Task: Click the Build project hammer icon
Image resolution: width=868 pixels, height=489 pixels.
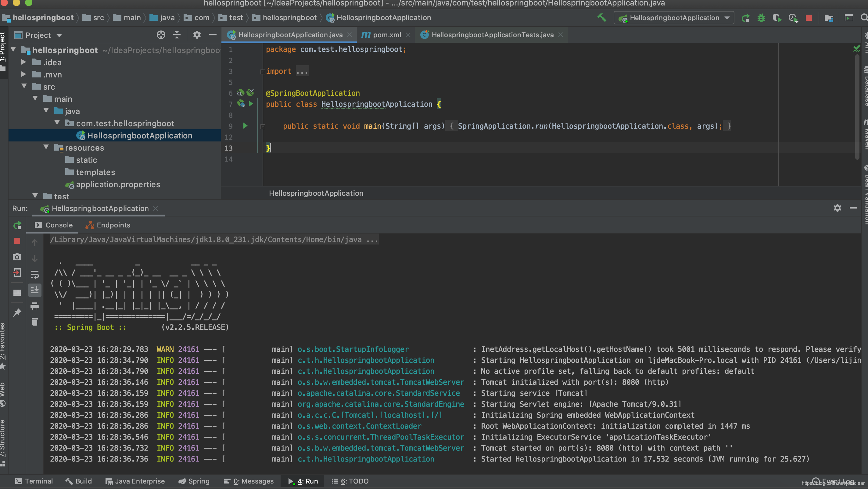Action: click(602, 17)
